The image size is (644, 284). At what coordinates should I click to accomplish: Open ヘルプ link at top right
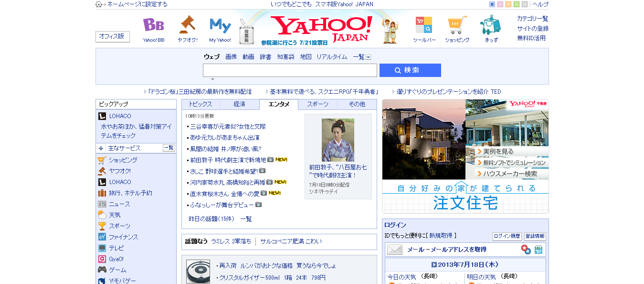(540, 4)
